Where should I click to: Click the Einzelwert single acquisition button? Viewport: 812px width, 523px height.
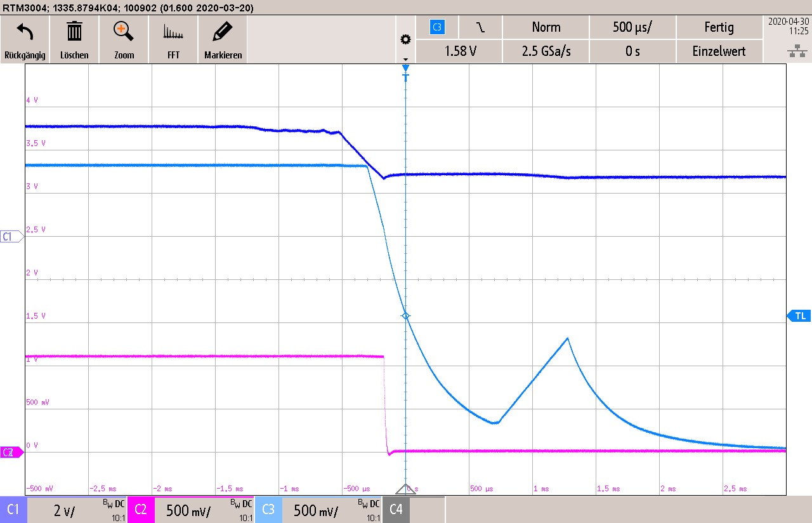(x=719, y=51)
